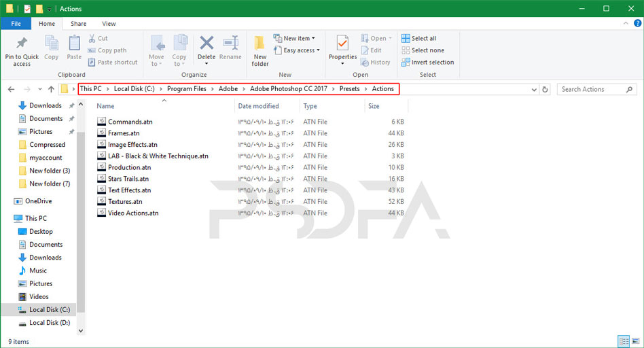Select Video Actions.atn file
The height and width of the screenshot is (348, 644).
pos(133,213)
